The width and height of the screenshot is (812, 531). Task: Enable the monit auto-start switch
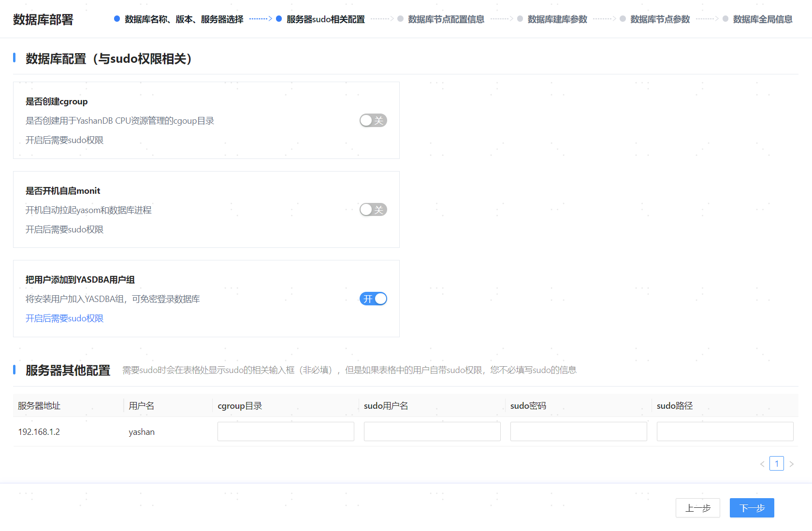(x=373, y=210)
